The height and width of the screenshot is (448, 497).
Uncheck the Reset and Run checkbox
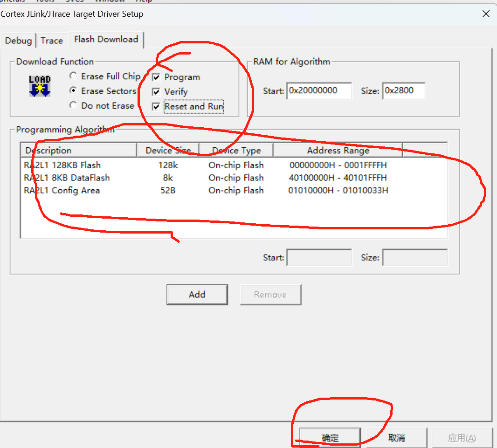[156, 106]
